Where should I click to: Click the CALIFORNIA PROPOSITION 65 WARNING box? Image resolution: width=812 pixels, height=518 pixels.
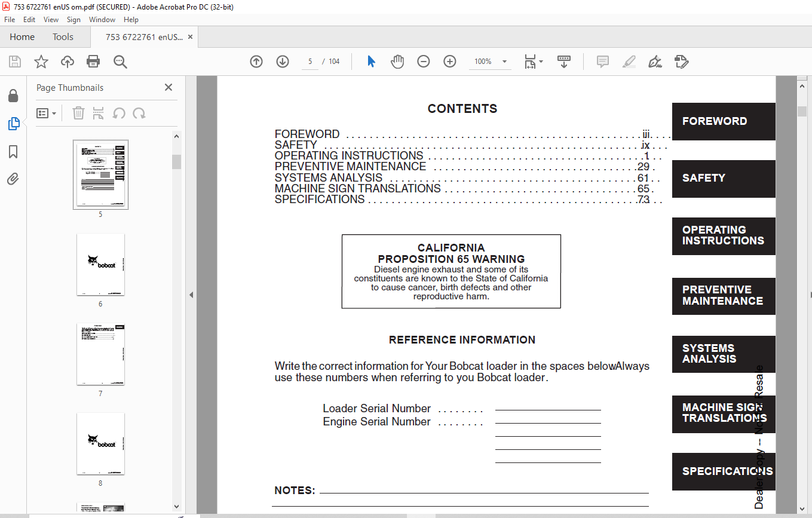451,271
